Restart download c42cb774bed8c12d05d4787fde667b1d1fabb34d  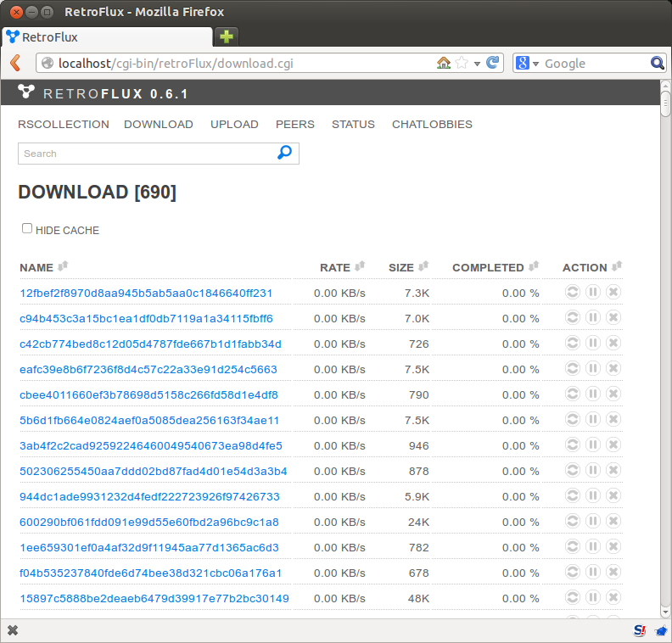coord(573,344)
